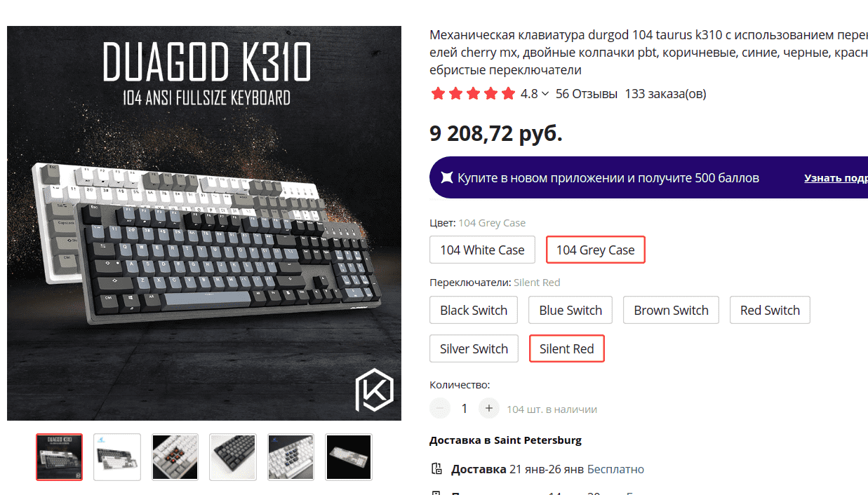Click the minus quantity decrease button

pos(440,408)
